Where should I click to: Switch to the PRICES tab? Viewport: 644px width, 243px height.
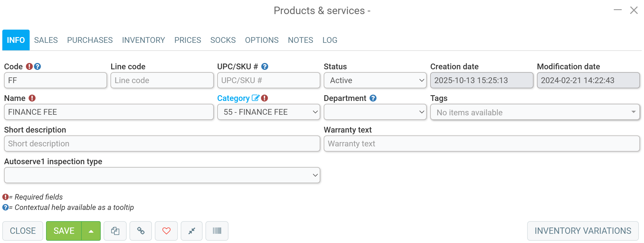tap(188, 40)
